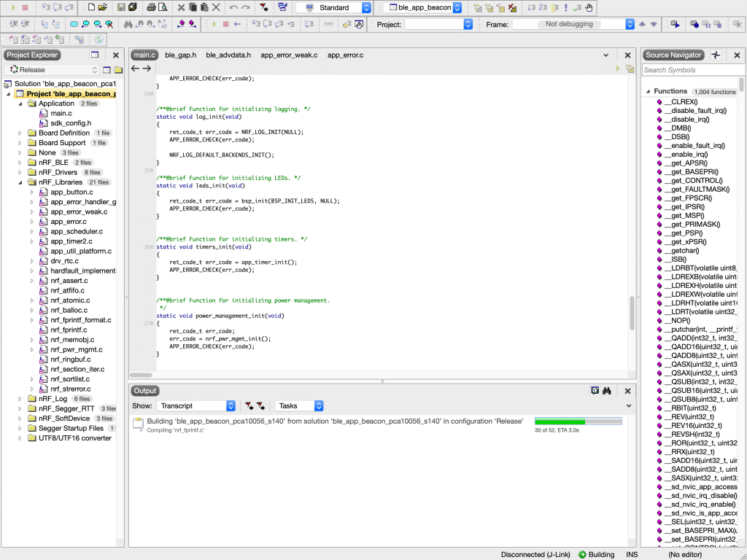
Task: Click the red-X Cancel Build icon
Action: pos(512,7)
